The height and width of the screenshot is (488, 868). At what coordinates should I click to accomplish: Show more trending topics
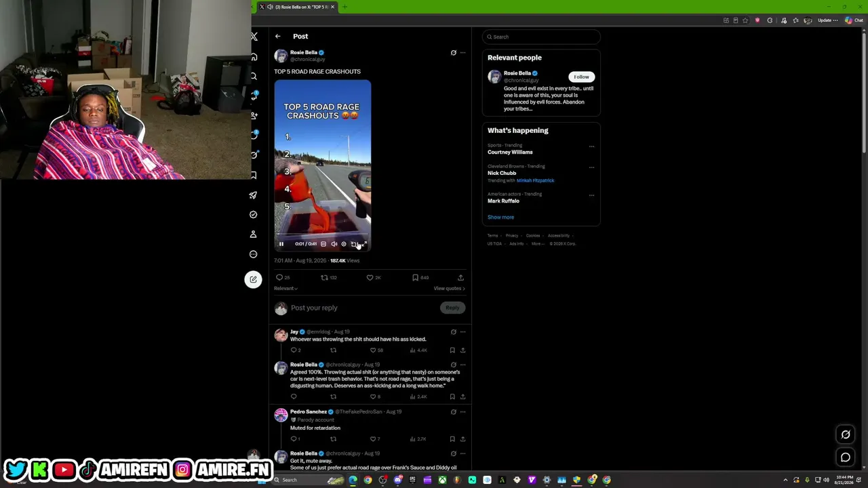[500, 218]
